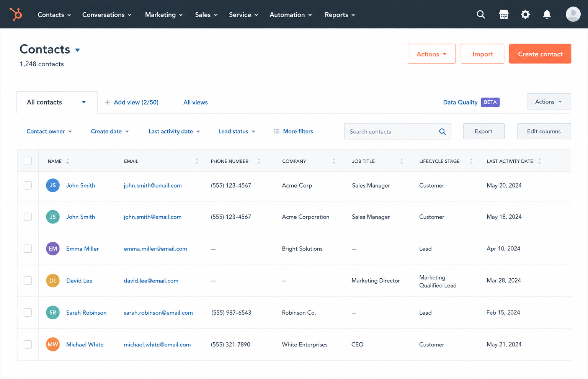This screenshot has height=379, width=588.
Task: Sort by the Job Title column arrows
Action: 401,161
